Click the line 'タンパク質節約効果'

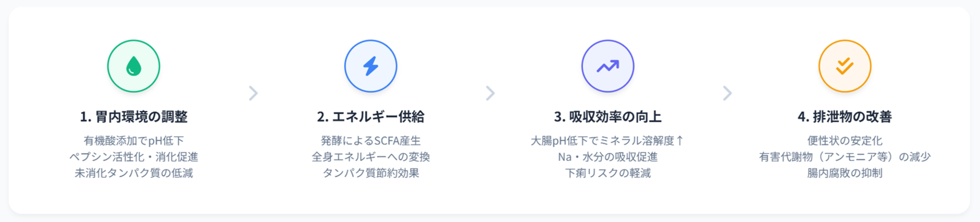(371, 173)
